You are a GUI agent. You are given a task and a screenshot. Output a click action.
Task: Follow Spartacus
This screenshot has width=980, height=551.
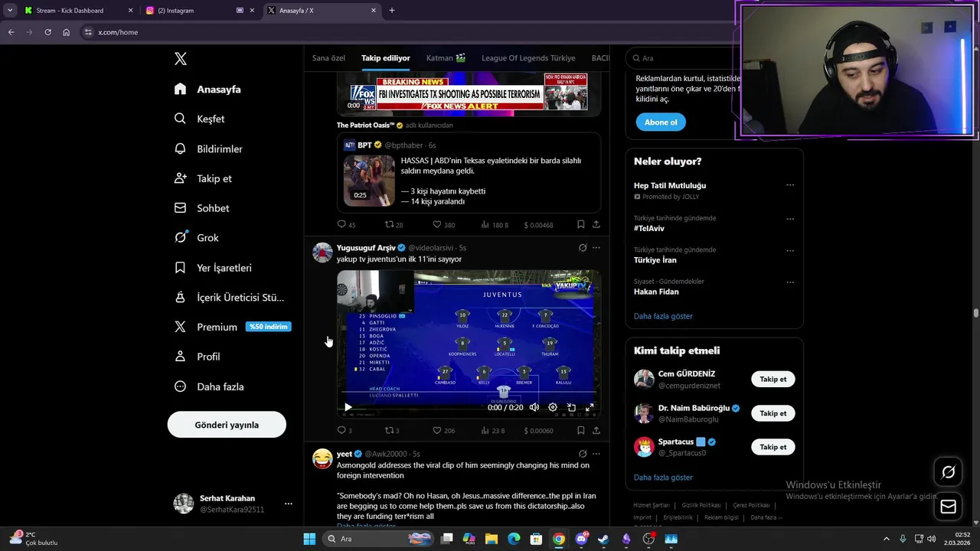tap(773, 447)
